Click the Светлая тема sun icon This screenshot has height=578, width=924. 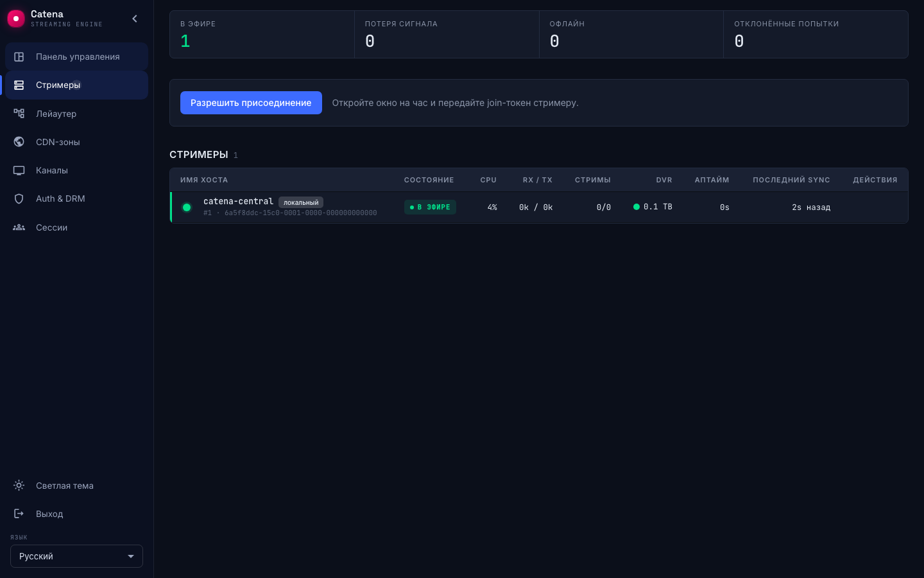[x=19, y=486]
